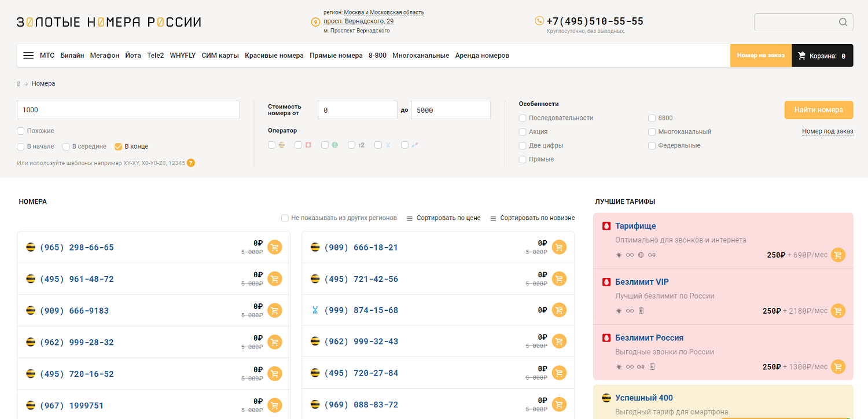Viewport: 868px width, 419px height.
Task: Open the просп. Вернадского, 29 address link
Action: click(x=358, y=21)
